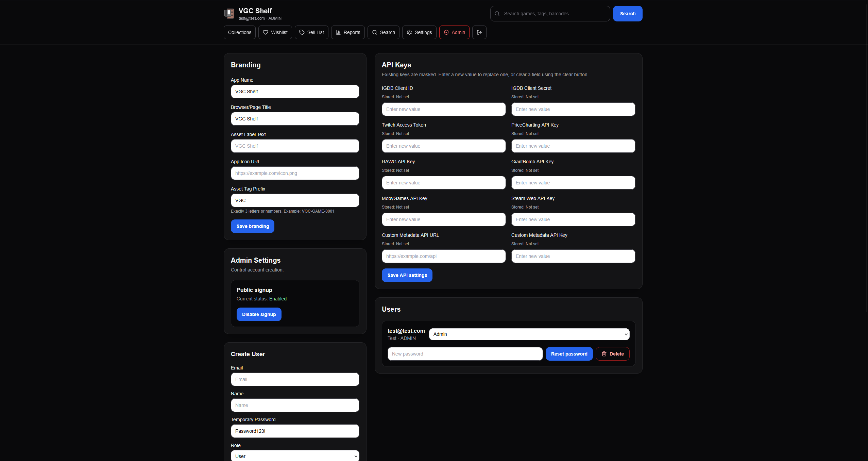Click the MobyGames API Key input
Viewport: 868px width, 461px height.
[x=444, y=219]
